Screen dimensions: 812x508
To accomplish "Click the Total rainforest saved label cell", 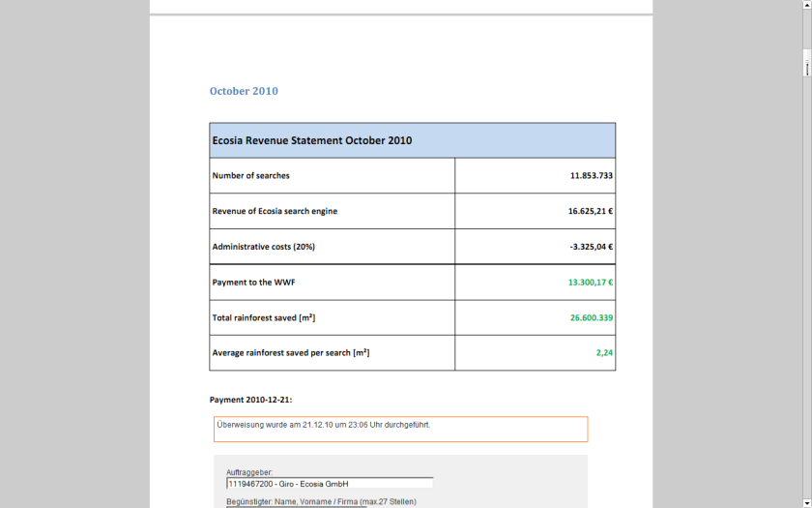I will (x=264, y=317).
